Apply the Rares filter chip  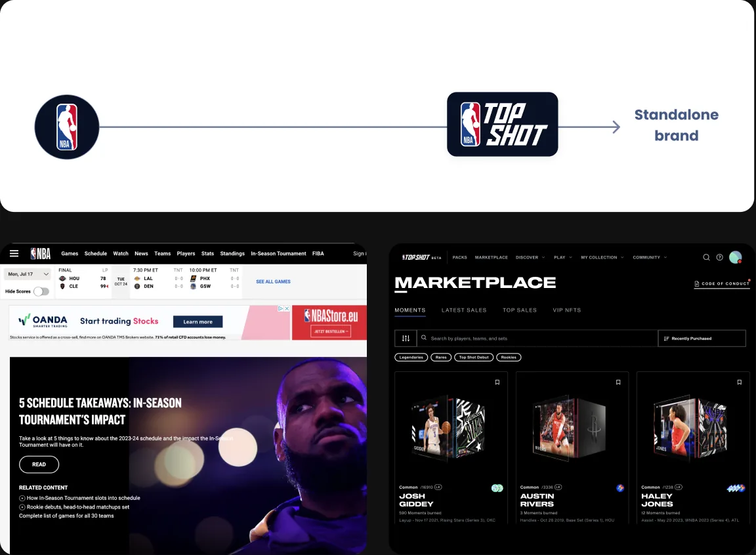click(441, 358)
